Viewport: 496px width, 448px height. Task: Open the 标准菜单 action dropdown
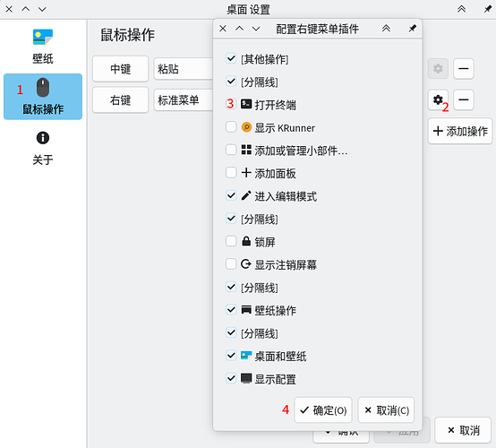184,100
